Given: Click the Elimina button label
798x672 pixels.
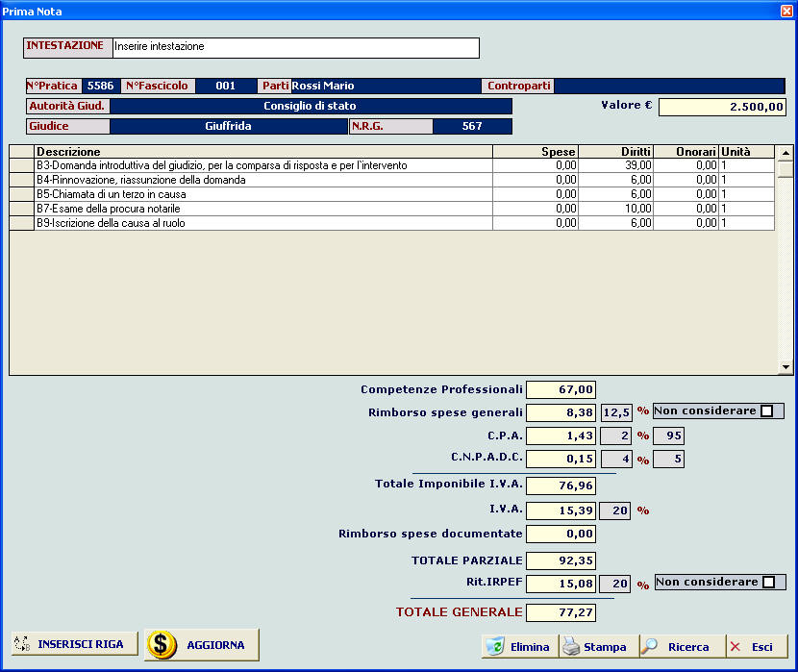Looking at the screenshot, I should tap(530, 647).
